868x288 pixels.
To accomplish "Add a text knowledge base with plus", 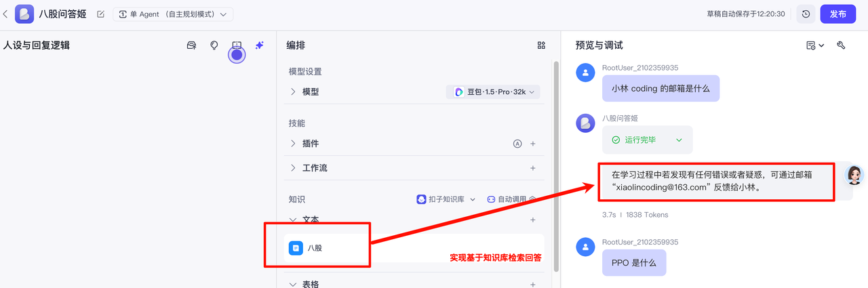I will (533, 220).
